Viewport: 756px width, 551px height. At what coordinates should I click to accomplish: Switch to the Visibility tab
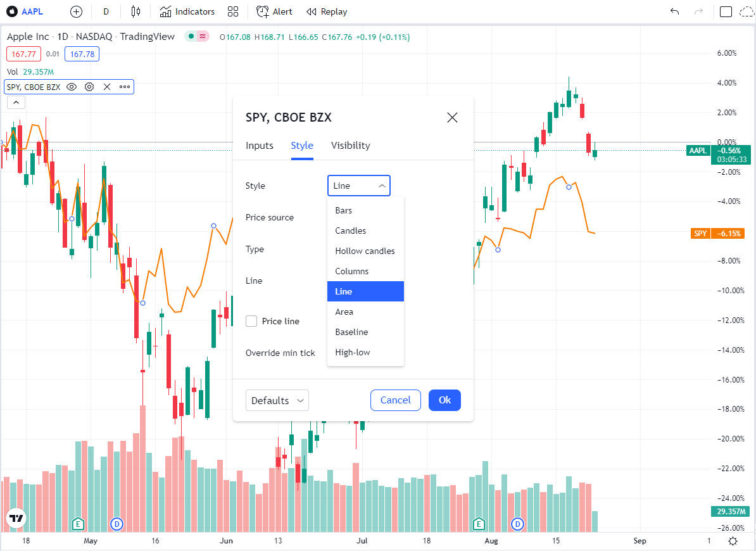[350, 145]
